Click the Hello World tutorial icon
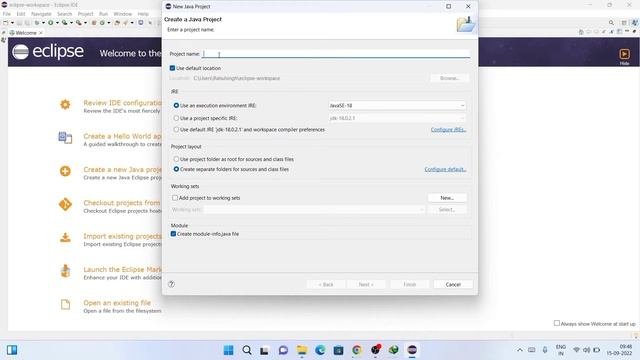This screenshot has height=360, width=640. (x=65, y=138)
